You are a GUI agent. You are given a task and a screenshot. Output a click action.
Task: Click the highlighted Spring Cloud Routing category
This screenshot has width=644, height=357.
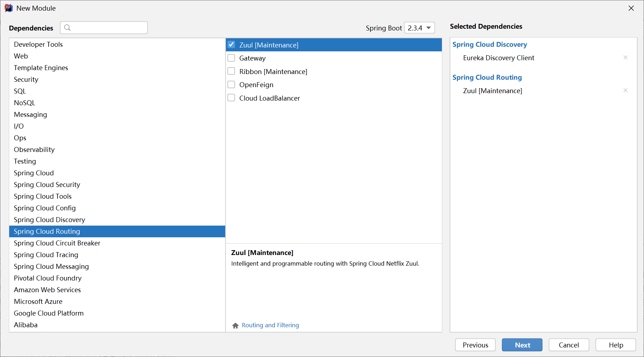click(x=117, y=231)
